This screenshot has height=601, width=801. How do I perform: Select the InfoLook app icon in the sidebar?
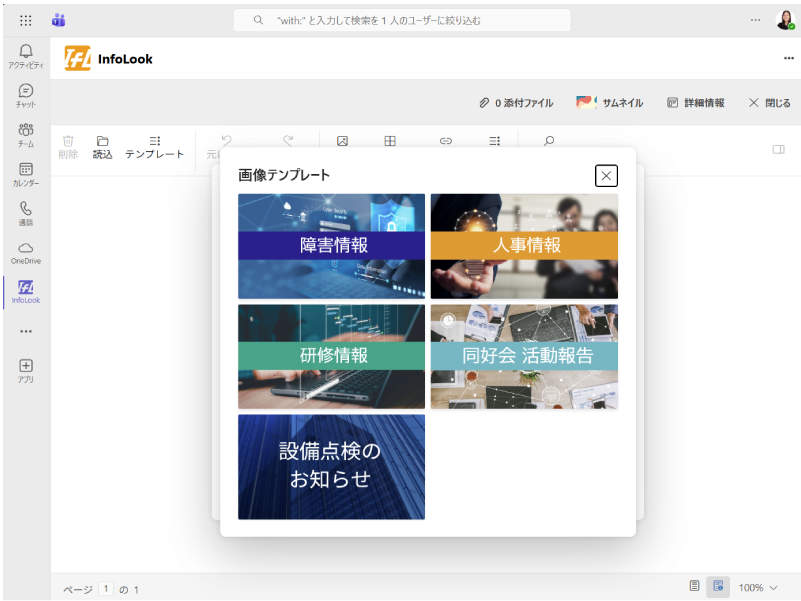point(25,291)
